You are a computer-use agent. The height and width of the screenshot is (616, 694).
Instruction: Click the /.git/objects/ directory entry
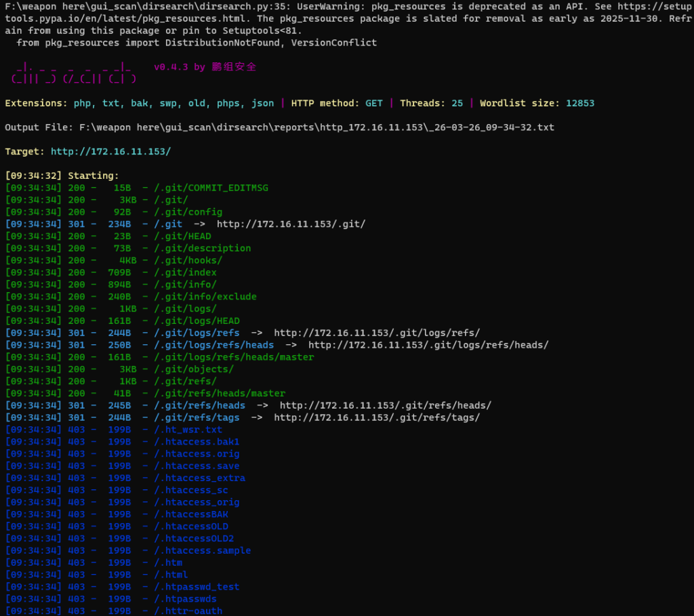194,369
